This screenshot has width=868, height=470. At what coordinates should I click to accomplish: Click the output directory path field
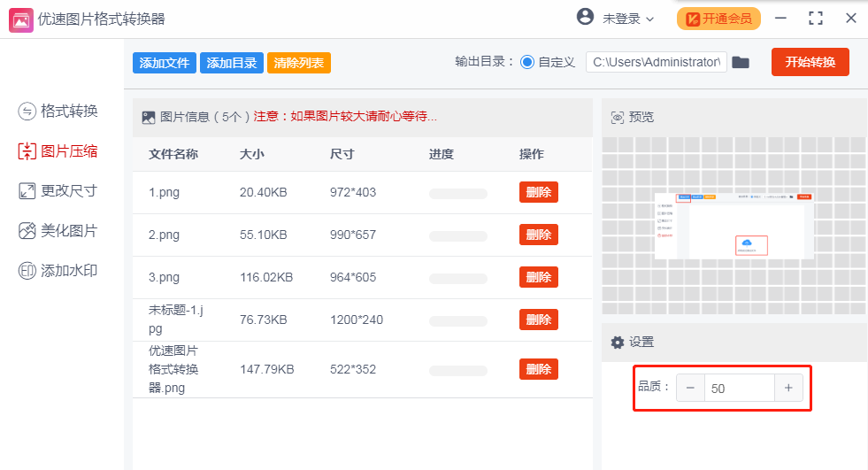(x=657, y=62)
